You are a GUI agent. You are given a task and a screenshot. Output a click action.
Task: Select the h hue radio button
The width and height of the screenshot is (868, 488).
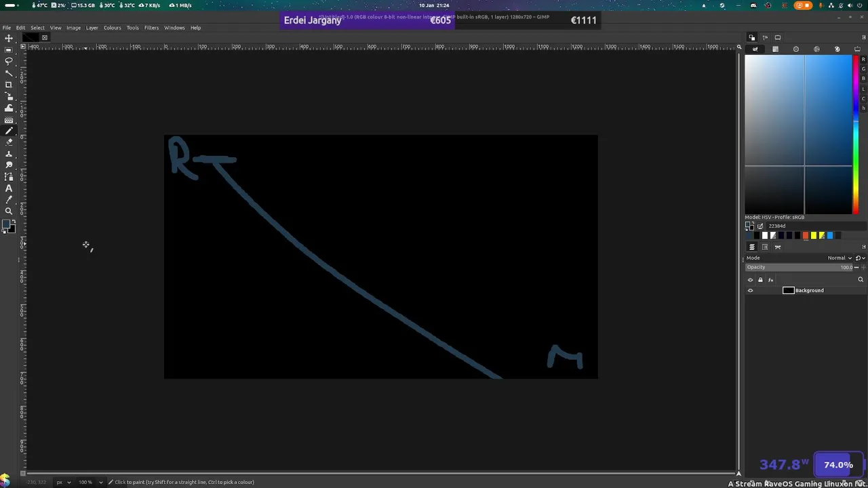(x=863, y=108)
